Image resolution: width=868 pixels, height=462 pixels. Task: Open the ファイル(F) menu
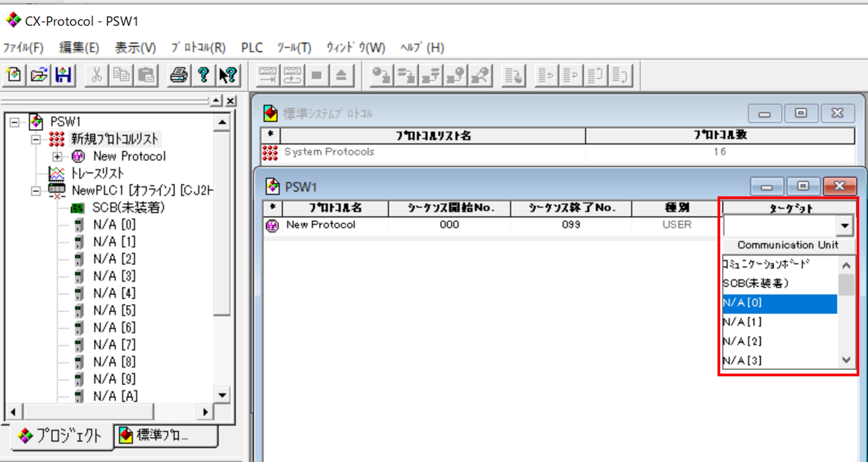click(x=23, y=48)
